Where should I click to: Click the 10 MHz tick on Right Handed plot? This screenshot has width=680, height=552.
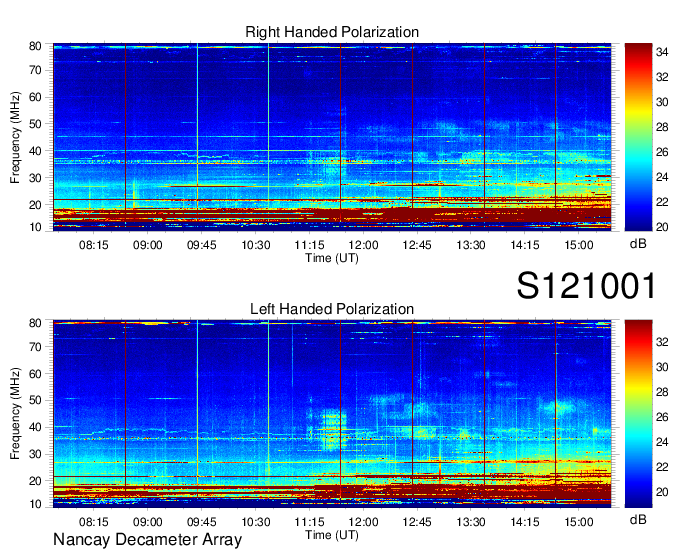point(35,227)
